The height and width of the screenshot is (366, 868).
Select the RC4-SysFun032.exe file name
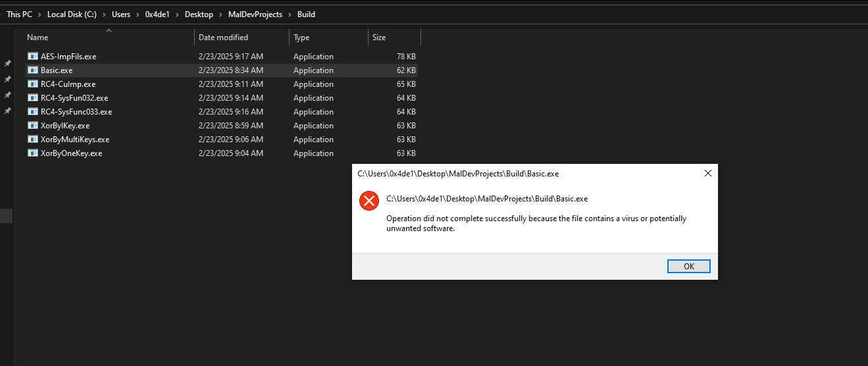pos(74,98)
